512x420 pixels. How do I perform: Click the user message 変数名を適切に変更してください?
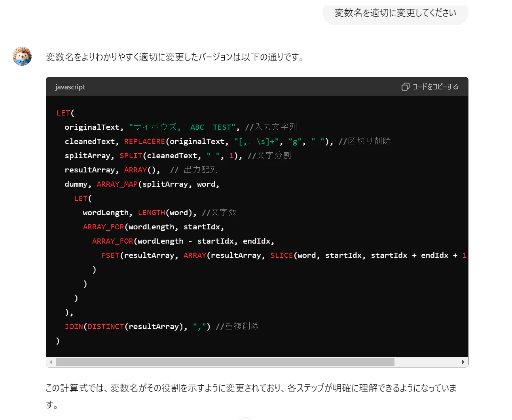coord(395,13)
